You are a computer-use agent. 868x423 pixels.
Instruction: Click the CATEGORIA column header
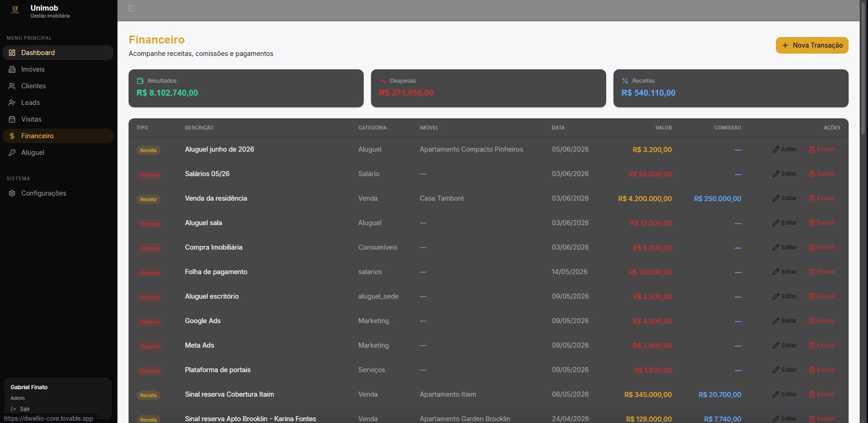(372, 128)
